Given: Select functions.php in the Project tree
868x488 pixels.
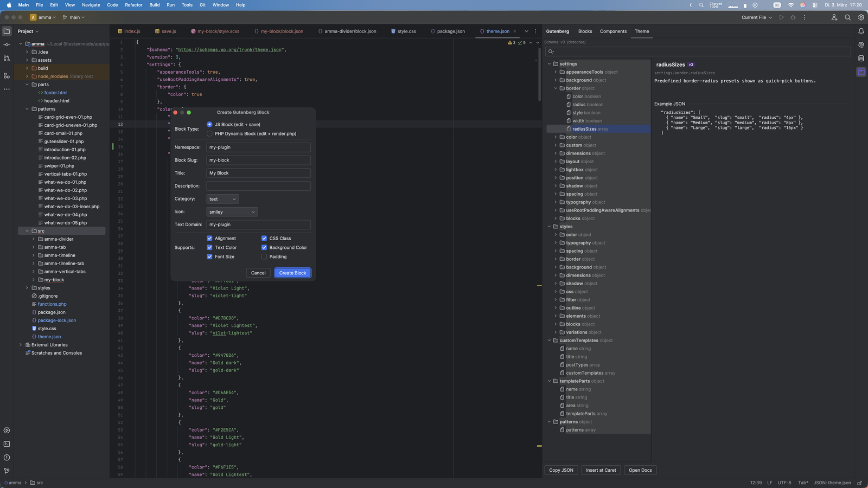Looking at the screenshot, I should 52,304.
